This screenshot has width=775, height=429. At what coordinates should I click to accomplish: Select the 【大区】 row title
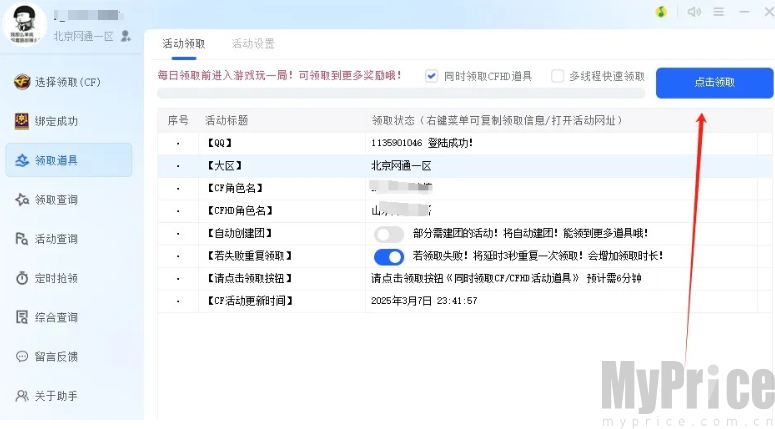224,166
